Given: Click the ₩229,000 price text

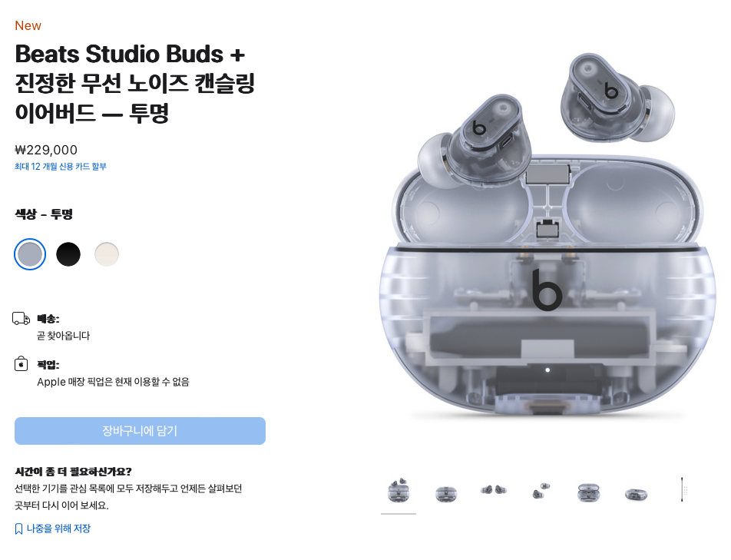Looking at the screenshot, I should [46, 150].
